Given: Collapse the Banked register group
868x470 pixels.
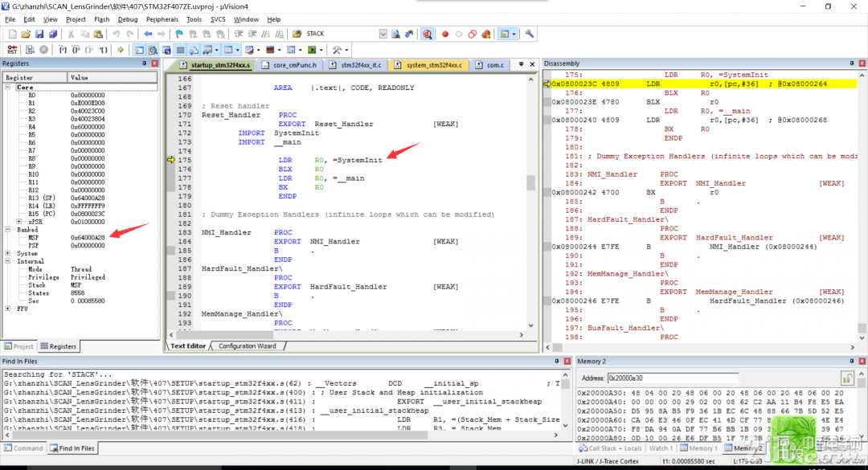Looking at the screenshot, I should (8, 229).
